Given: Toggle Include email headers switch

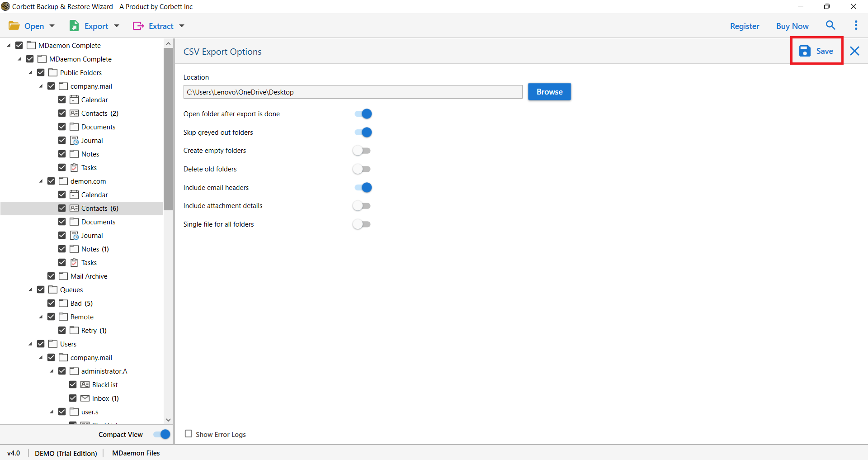Looking at the screenshot, I should coord(363,188).
